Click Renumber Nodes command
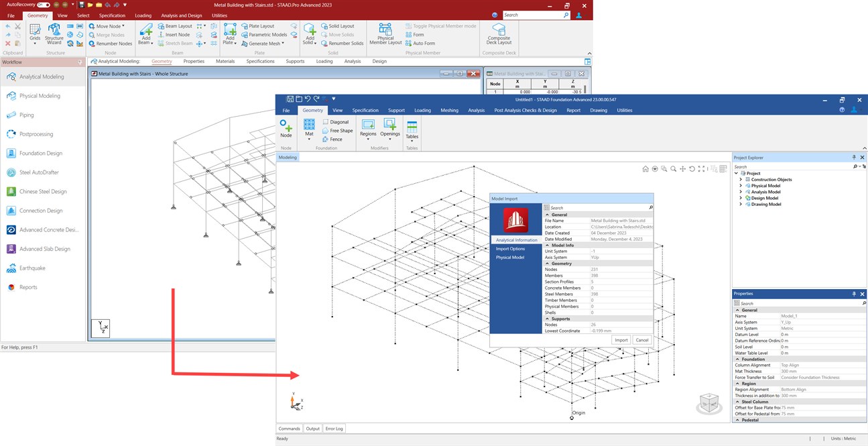Image resolution: width=868 pixels, height=446 pixels. click(x=110, y=44)
